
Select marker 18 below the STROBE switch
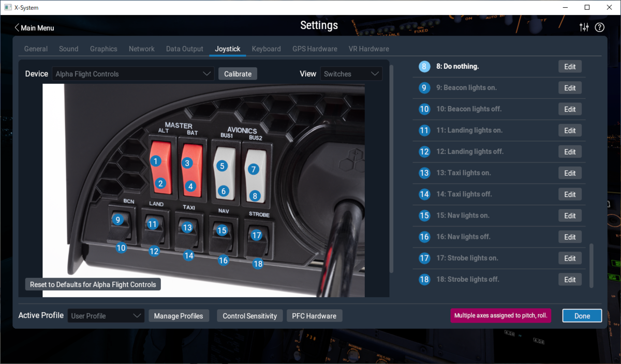point(258,264)
